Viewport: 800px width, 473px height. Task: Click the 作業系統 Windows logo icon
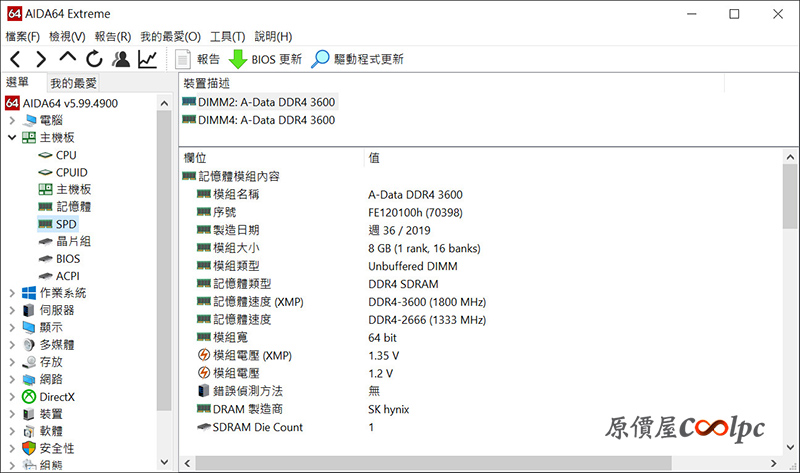(29, 293)
